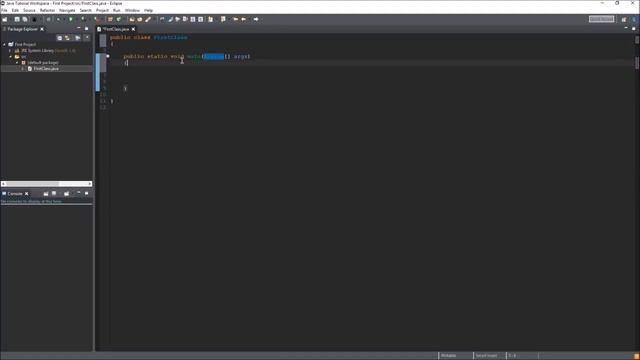This screenshot has width=640, height=360.
Task: Open the Run menu
Action: coord(117,10)
